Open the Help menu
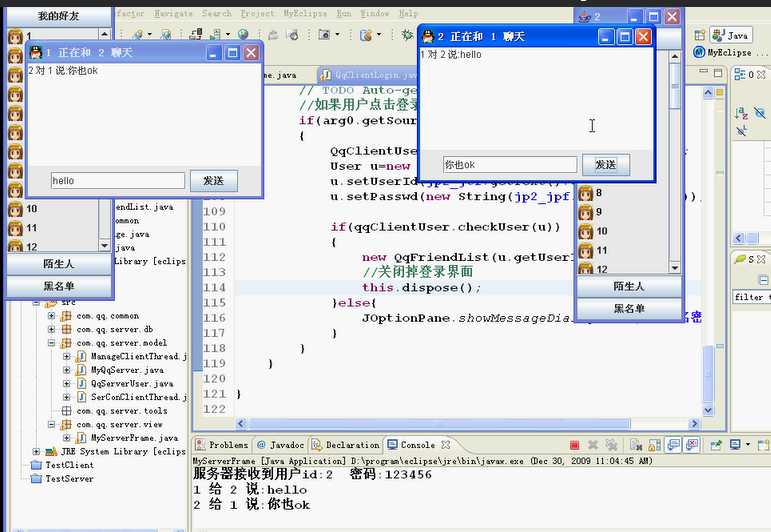Image resolution: width=771 pixels, height=532 pixels. [408, 13]
